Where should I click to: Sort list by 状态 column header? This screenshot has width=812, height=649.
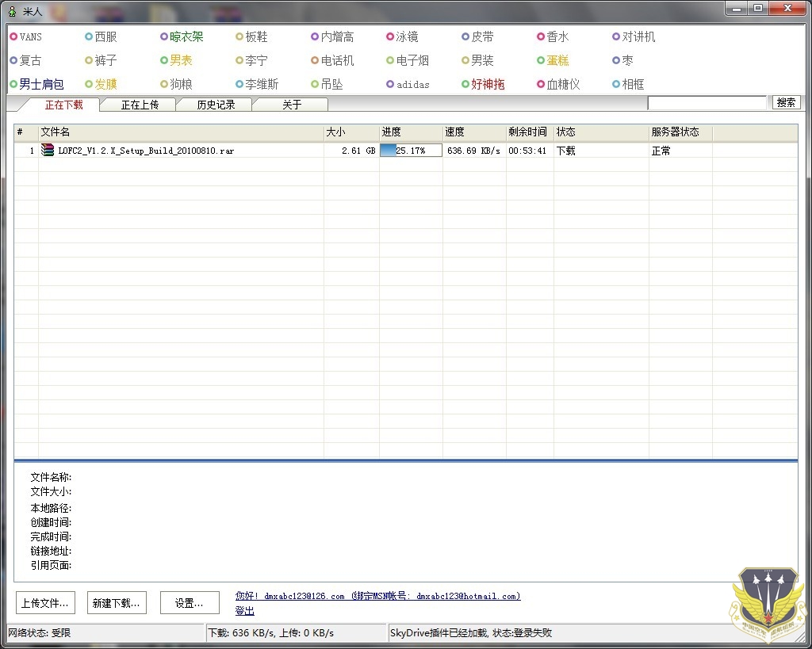coord(601,132)
